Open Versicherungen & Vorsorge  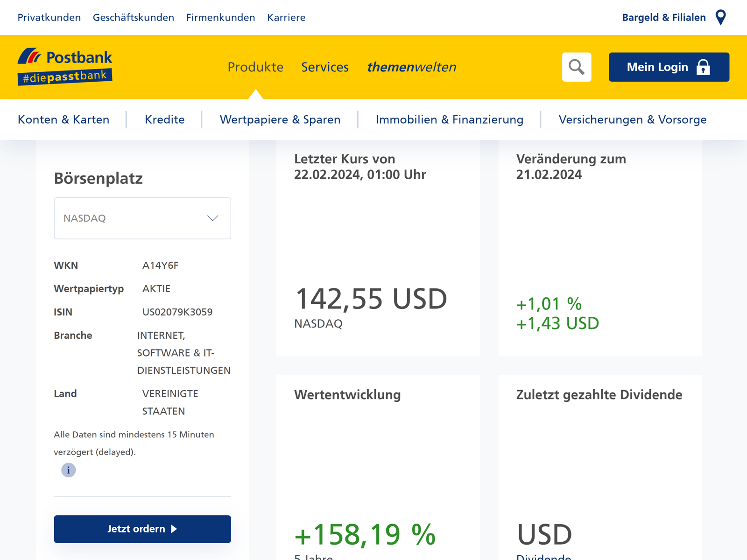[x=633, y=119]
